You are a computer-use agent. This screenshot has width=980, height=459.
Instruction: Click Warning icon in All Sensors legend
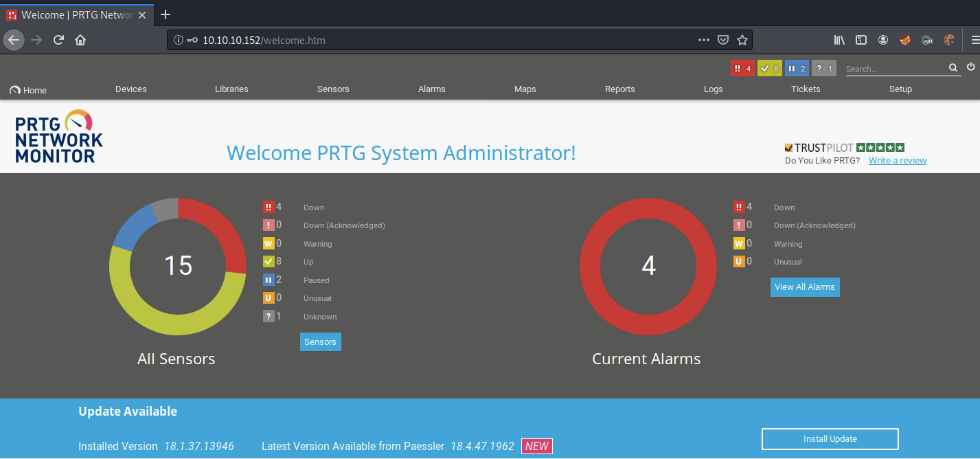coord(269,243)
